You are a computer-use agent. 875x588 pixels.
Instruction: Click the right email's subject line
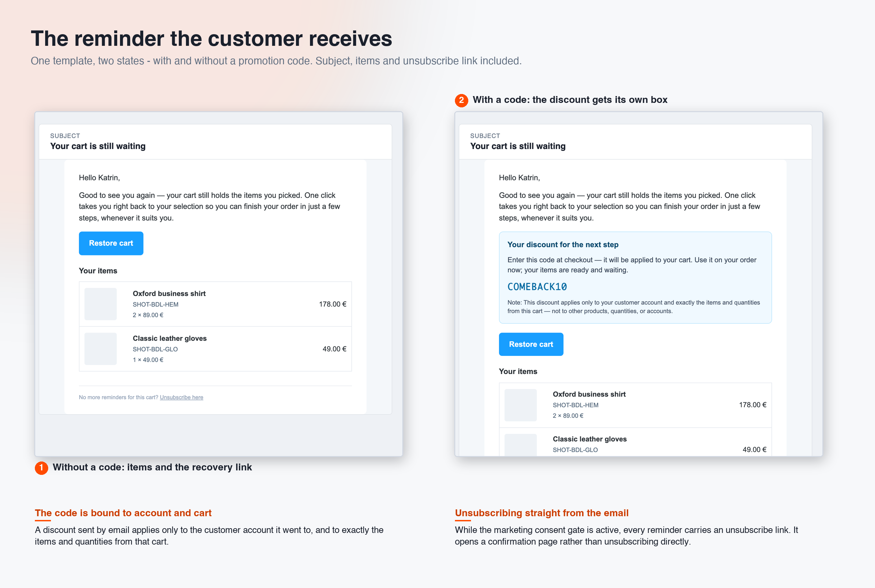tap(518, 146)
